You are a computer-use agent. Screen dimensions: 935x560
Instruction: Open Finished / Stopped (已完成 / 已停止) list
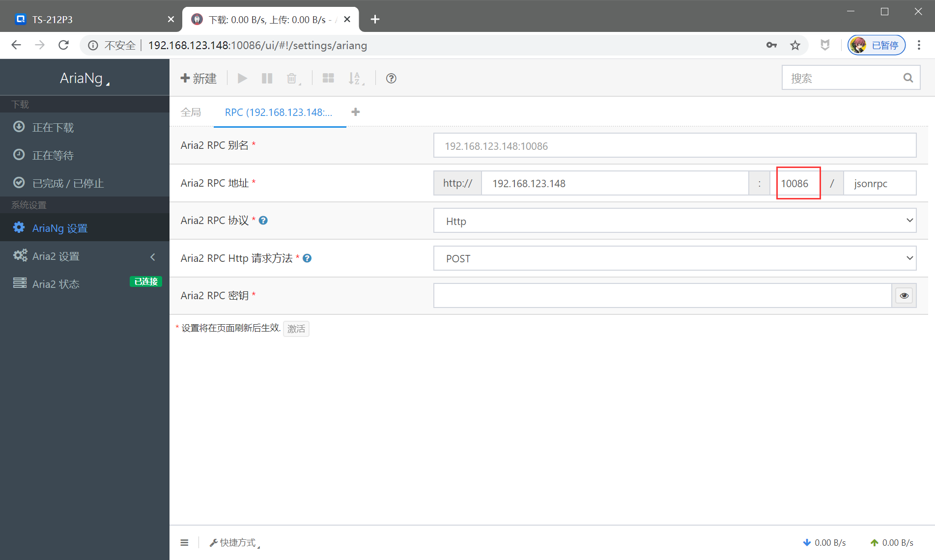tap(85, 183)
